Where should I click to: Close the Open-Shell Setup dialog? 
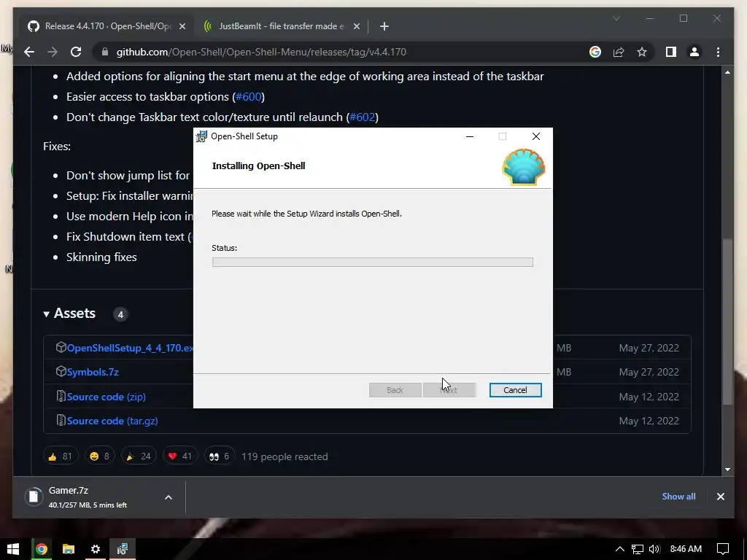536,136
